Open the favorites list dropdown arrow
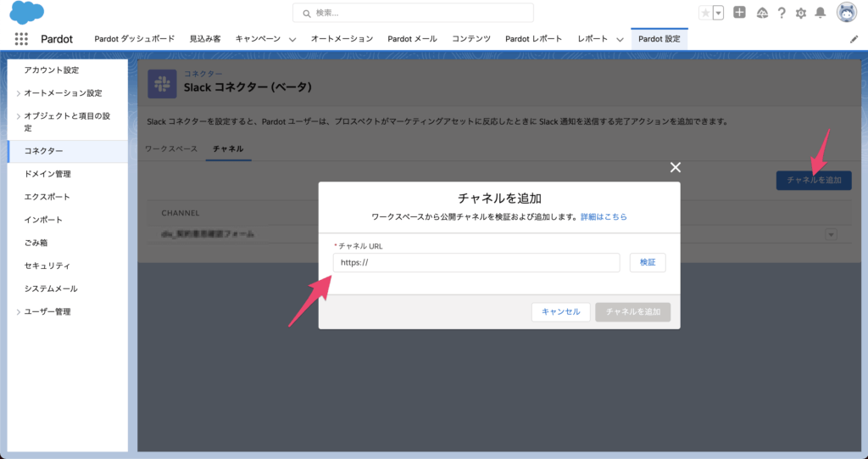 coord(719,13)
